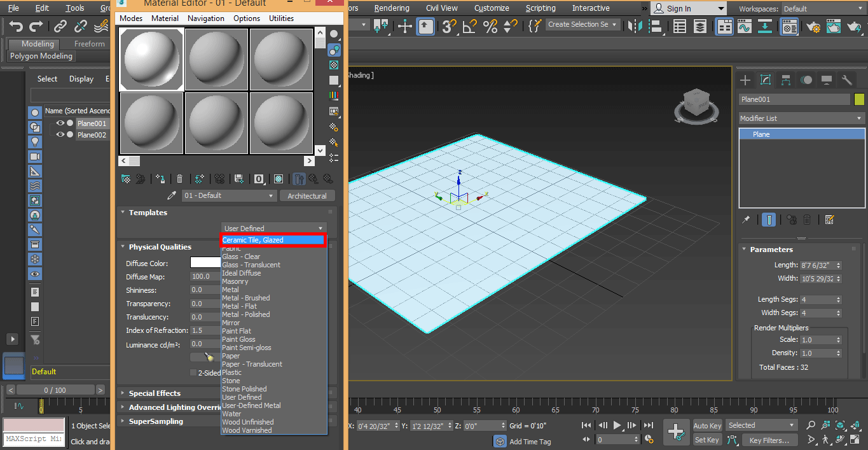Open the Modifier List dropdown
The width and height of the screenshot is (868, 450).
coord(801,118)
